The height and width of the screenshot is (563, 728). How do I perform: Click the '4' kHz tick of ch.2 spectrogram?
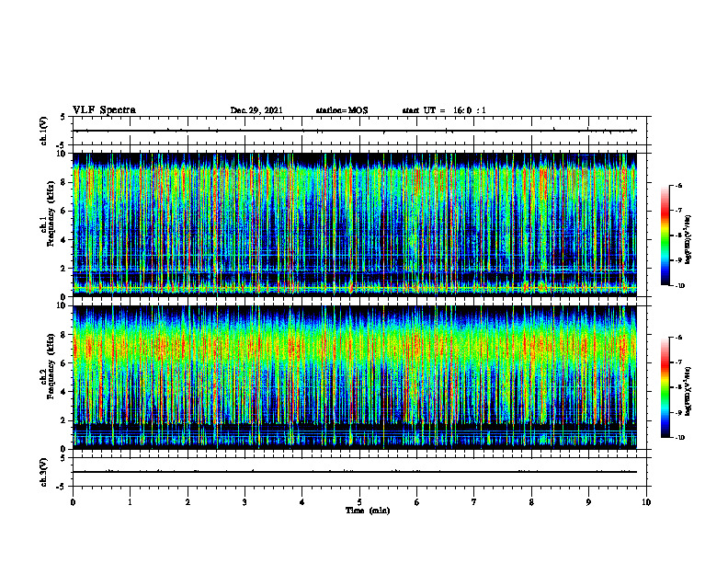click(63, 392)
